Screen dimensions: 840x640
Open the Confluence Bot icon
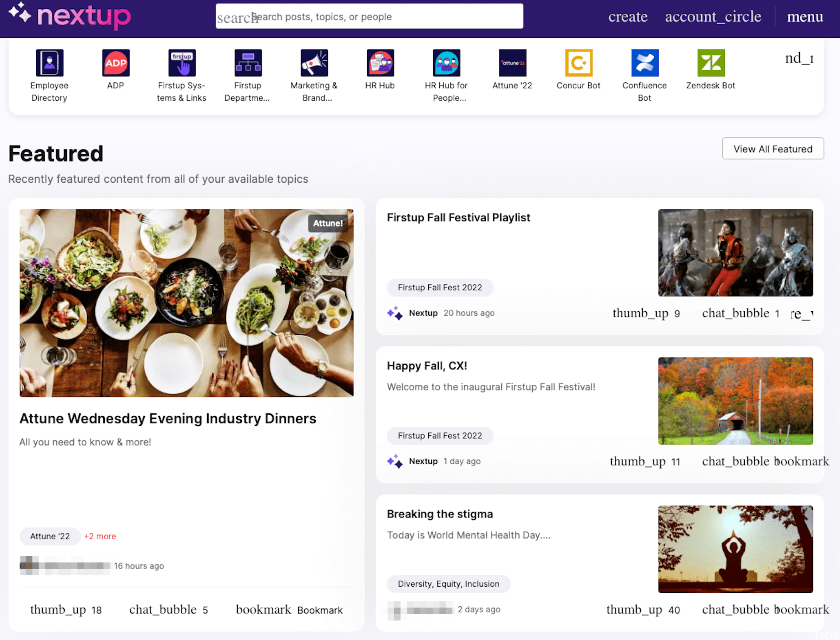pyautogui.click(x=644, y=63)
